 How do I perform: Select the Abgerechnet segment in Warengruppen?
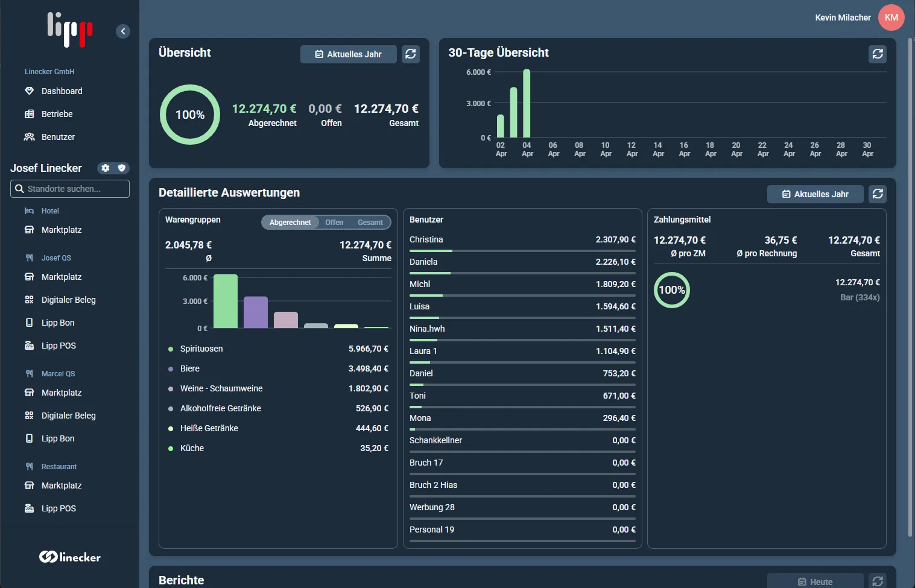point(290,223)
